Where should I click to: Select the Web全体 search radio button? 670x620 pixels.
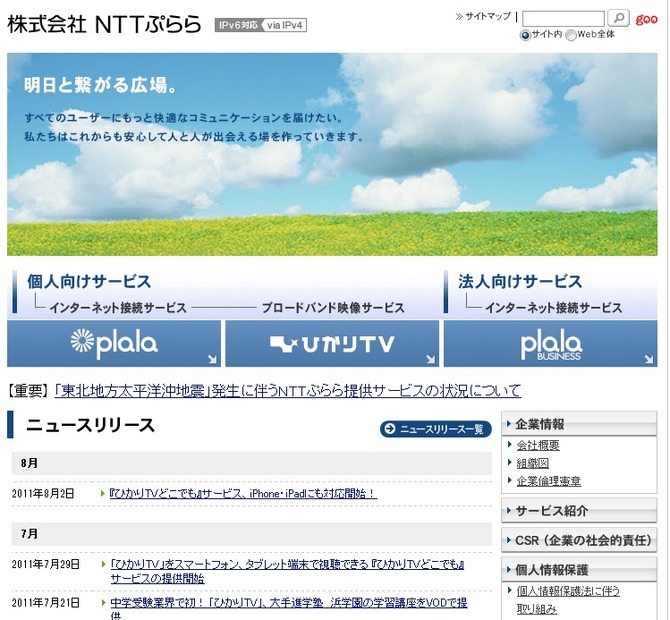coord(571,35)
